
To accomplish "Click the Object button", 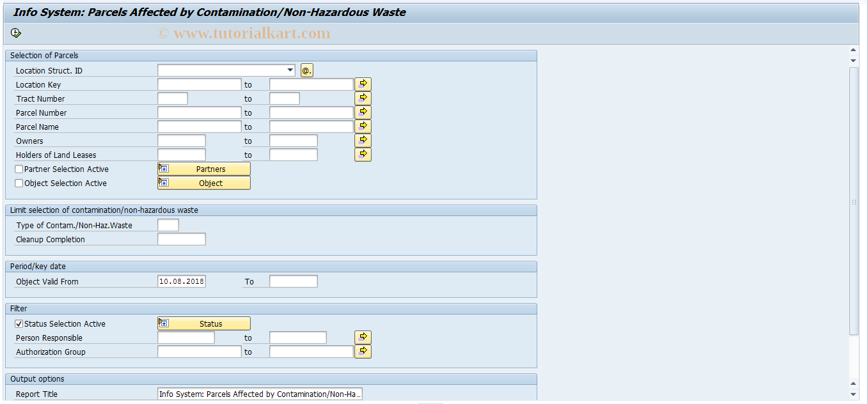I will pos(204,183).
